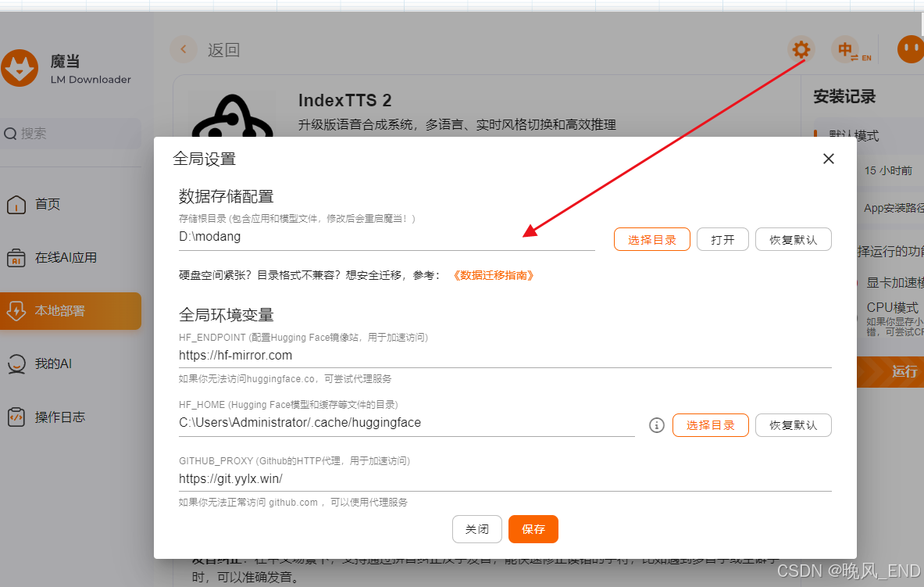924x587 pixels.
Task: Click the 魔当 fox logo
Action: (20, 68)
